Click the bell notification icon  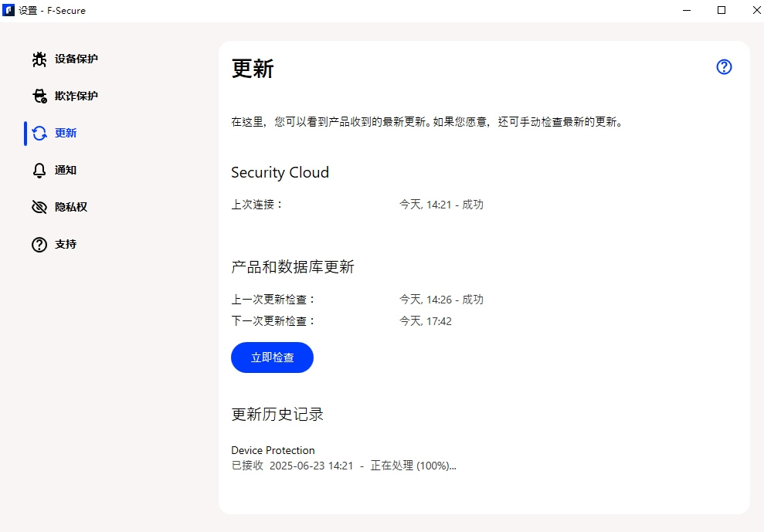pos(39,171)
